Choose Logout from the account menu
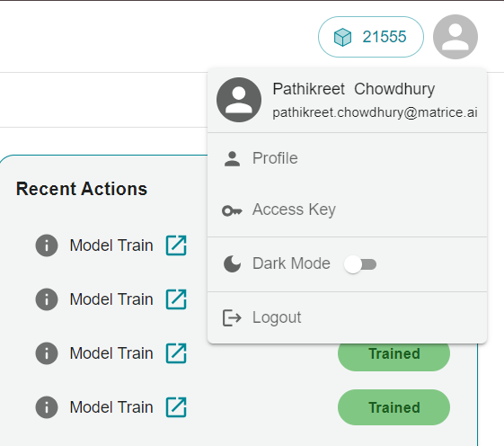Image resolution: width=504 pixels, height=446 pixels. tap(347, 317)
